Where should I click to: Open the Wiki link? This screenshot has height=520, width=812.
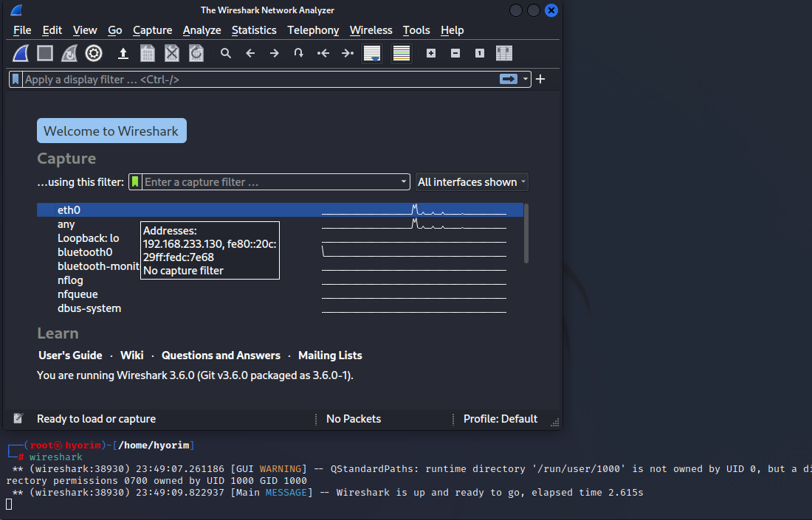[132, 356]
